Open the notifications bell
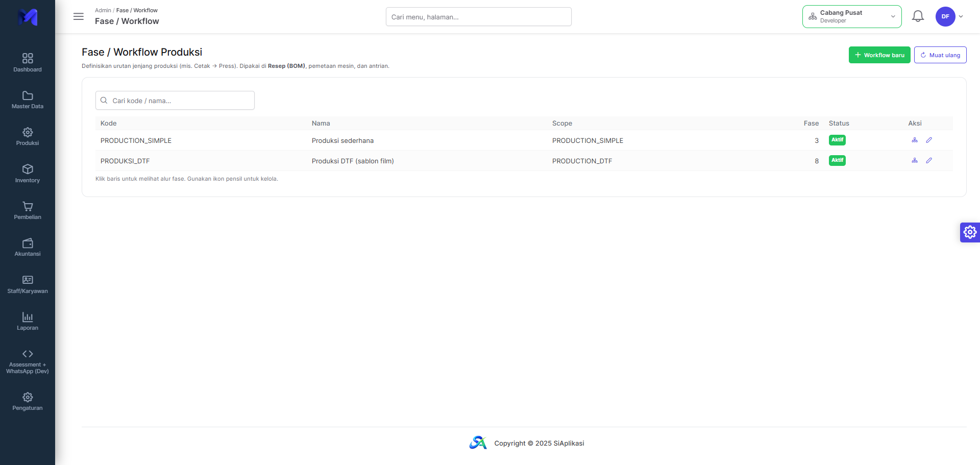Viewport: 980px width, 465px height. [x=918, y=16]
